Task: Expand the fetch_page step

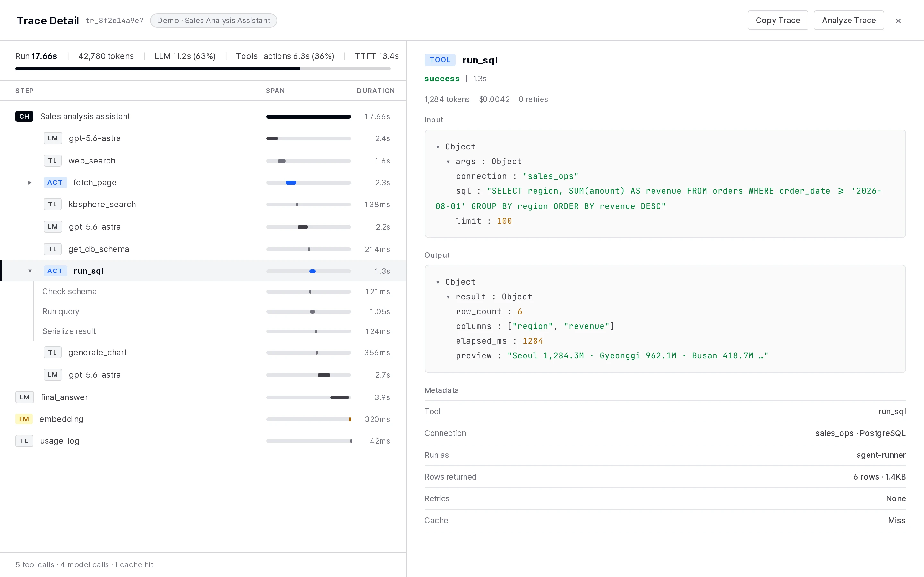Action: click(x=30, y=183)
